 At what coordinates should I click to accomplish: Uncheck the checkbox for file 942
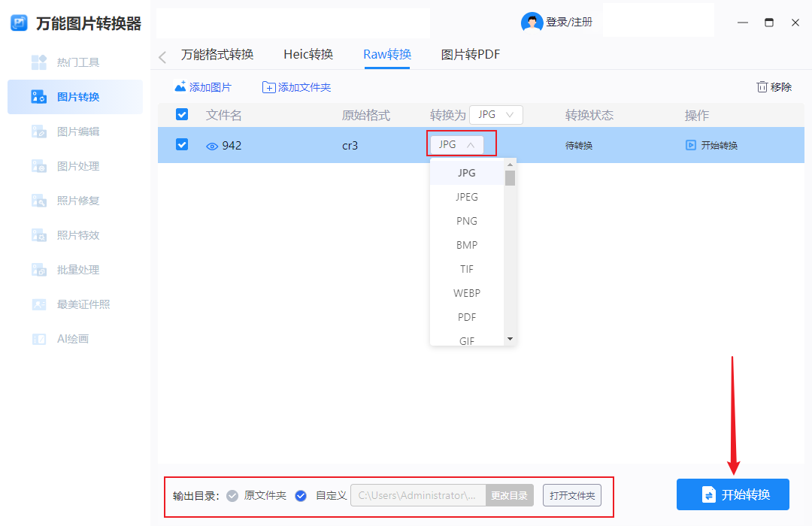181,145
